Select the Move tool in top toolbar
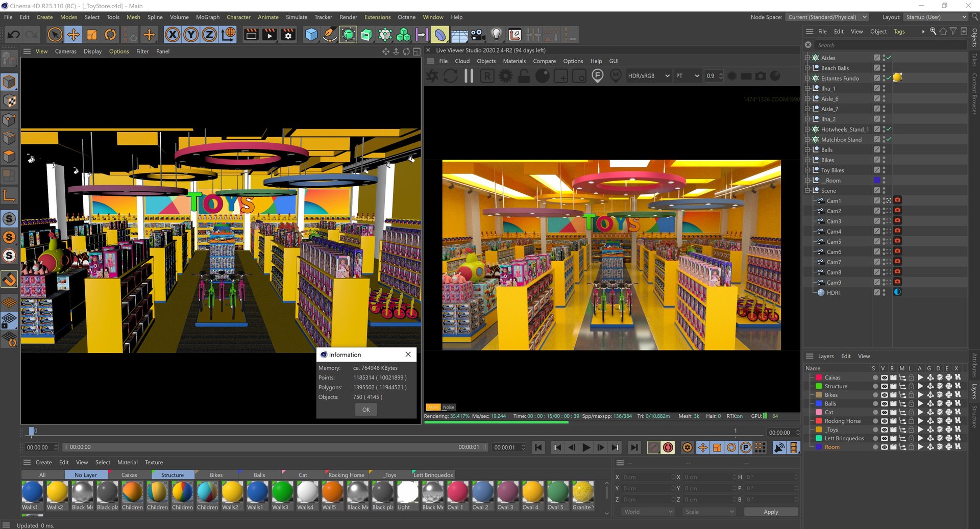 (73, 35)
